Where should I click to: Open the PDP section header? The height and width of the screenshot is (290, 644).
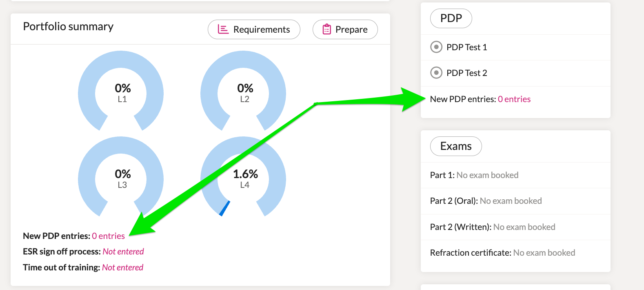pyautogui.click(x=451, y=18)
